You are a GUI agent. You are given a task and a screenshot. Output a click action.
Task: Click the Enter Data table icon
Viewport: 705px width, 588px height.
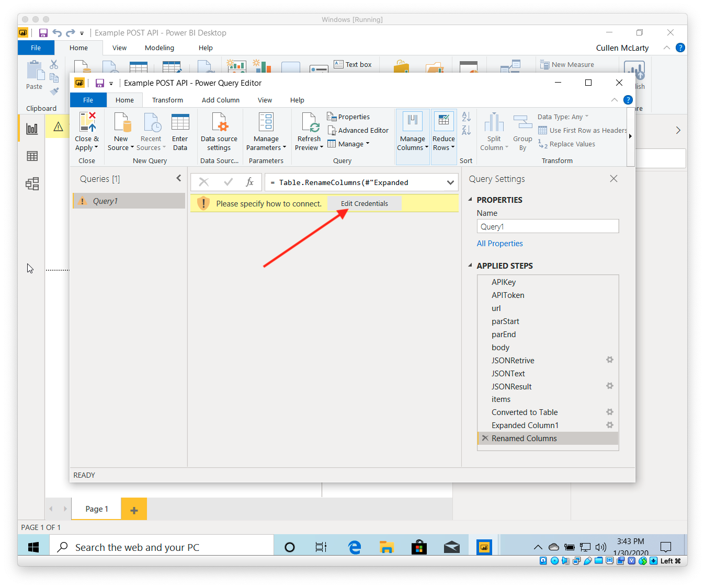point(180,122)
